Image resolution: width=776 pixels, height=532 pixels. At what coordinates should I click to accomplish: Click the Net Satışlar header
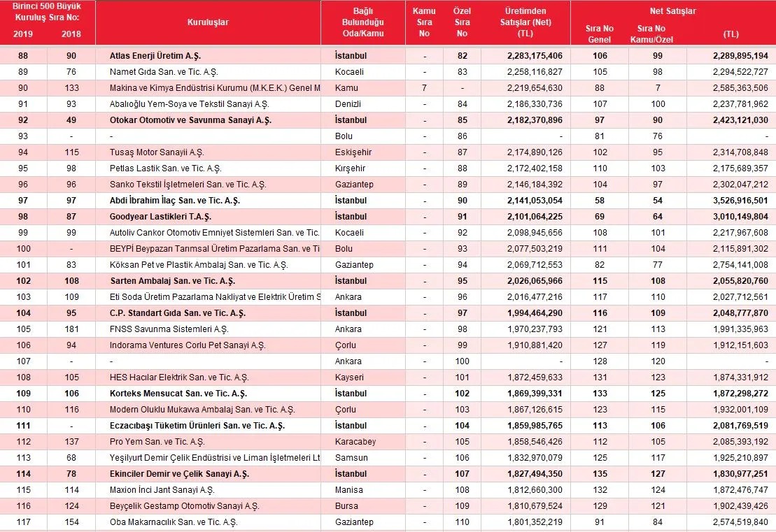[672, 11]
